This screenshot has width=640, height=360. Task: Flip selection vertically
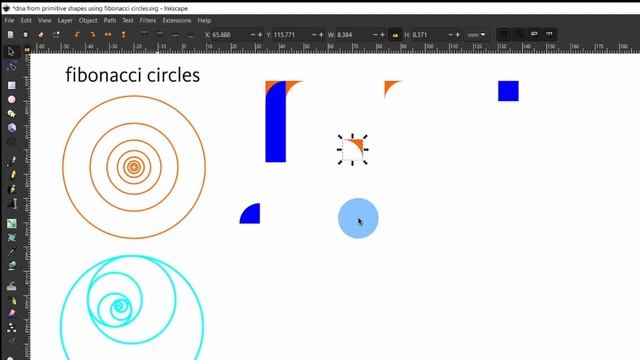(123, 35)
